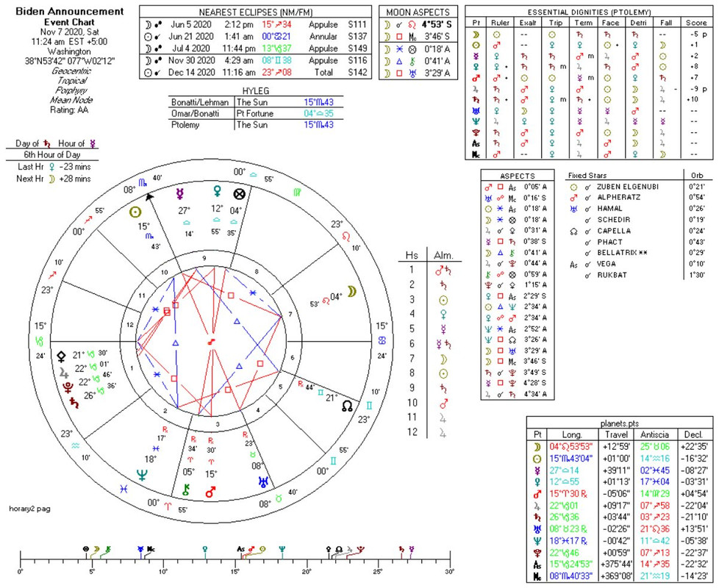Viewport: 719px width, 588px height.
Task: Select the Jupiter glyph at 22° Capricorn 01'
Action: coord(64,373)
